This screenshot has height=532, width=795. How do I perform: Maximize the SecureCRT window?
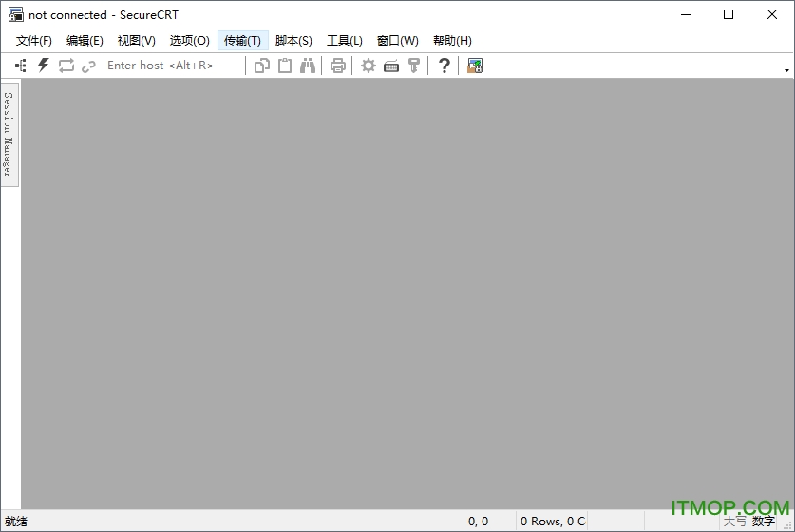pyautogui.click(x=729, y=14)
